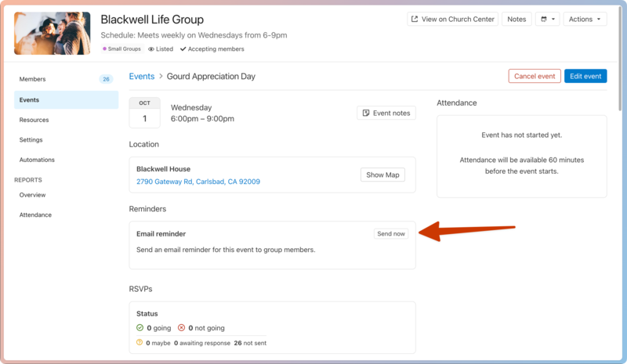Click the purple Small Groups tag

[x=122, y=49]
